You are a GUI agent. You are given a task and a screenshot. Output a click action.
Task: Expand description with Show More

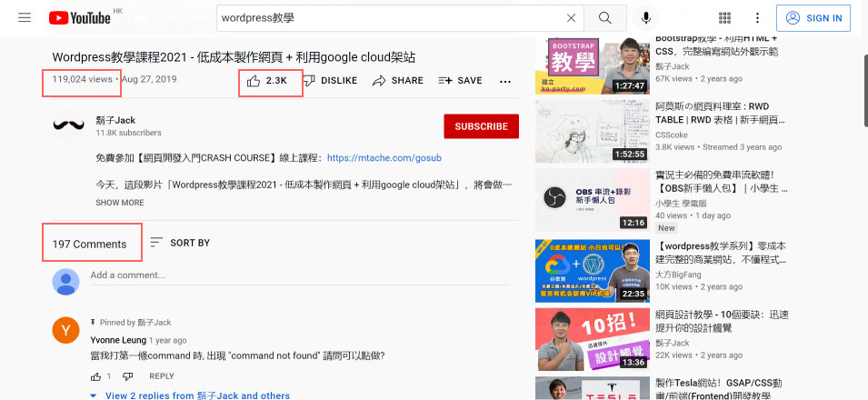(x=120, y=203)
